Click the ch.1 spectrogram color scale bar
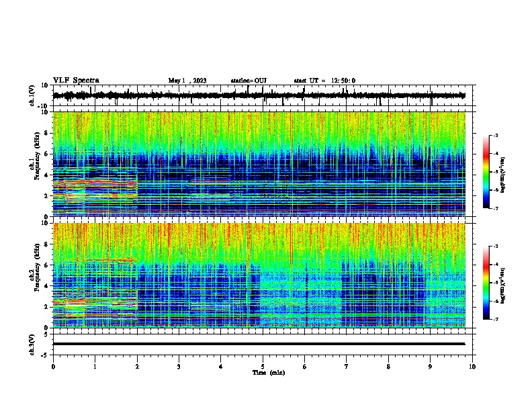The width and height of the screenshot is (532, 411). (x=486, y=172)
